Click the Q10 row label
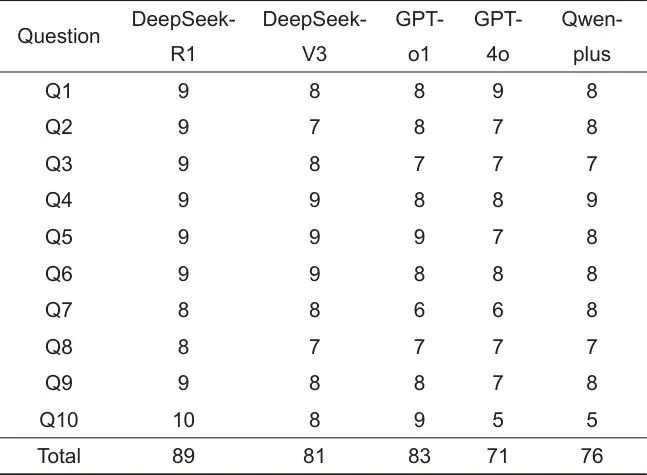This screenshot has width=647, height=475. 60,420
